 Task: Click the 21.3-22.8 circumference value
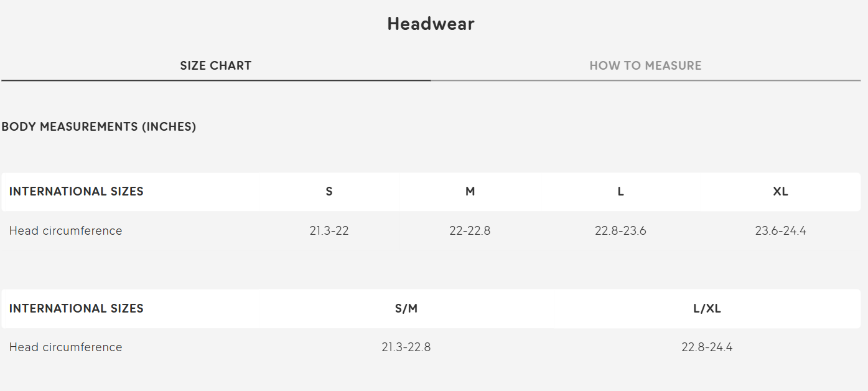point(406,347)
